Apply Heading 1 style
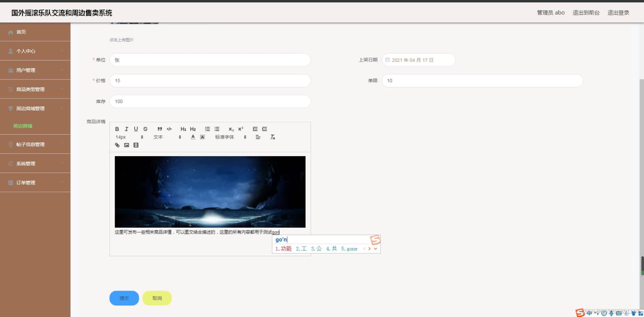 pos(183,129)
